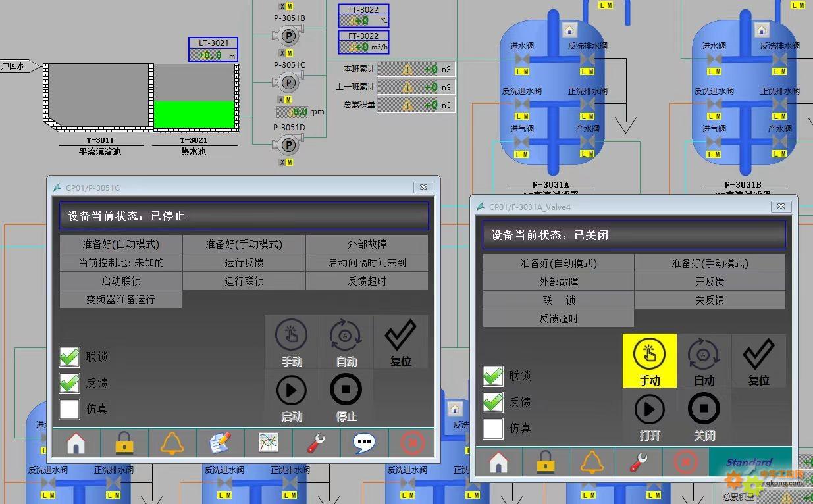
Task: Select 进气阀 valve on filter F-3031B
Action: pos(714,141)
